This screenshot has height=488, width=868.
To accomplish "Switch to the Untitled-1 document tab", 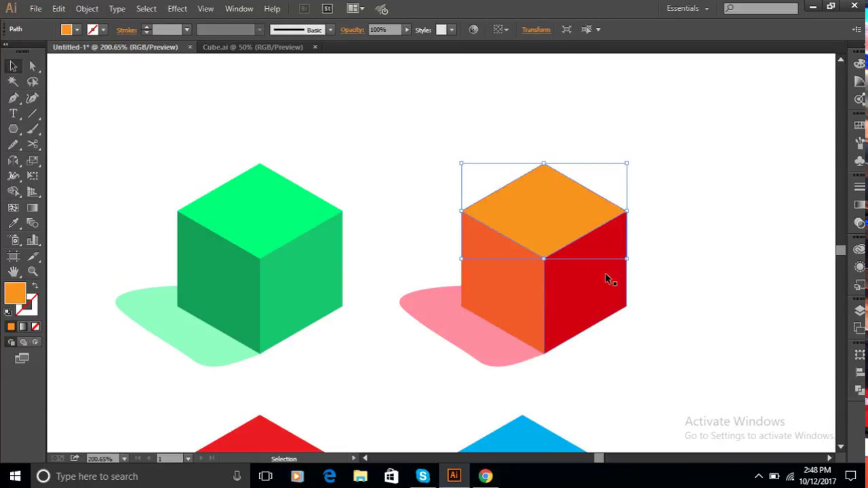I will tap(115, 47).
